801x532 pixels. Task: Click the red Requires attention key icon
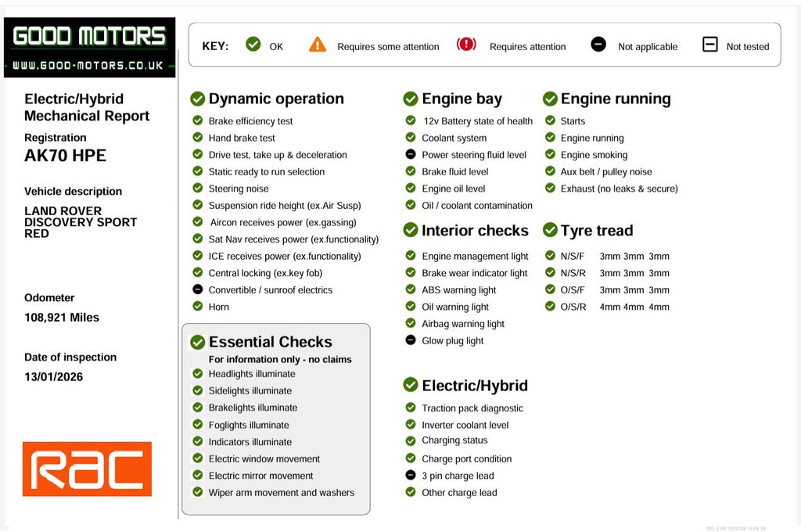click(x=466, y=45)
